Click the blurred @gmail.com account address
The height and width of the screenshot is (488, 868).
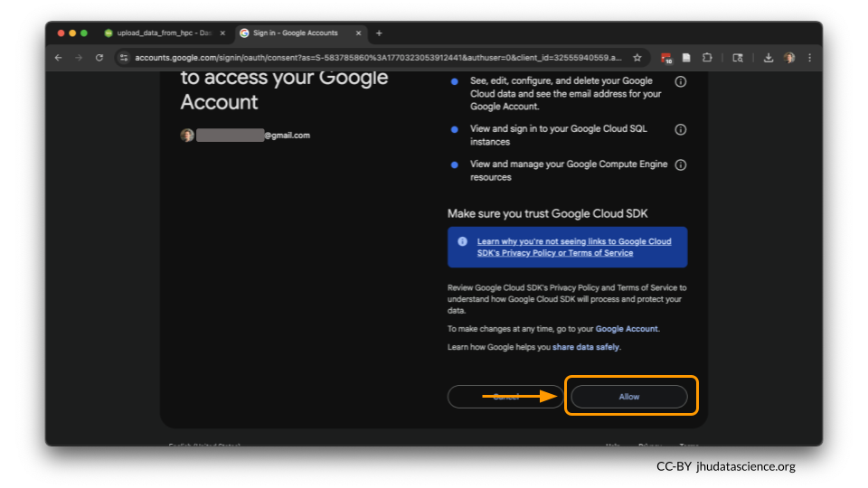pyautogui.click(x=253, y=135)
